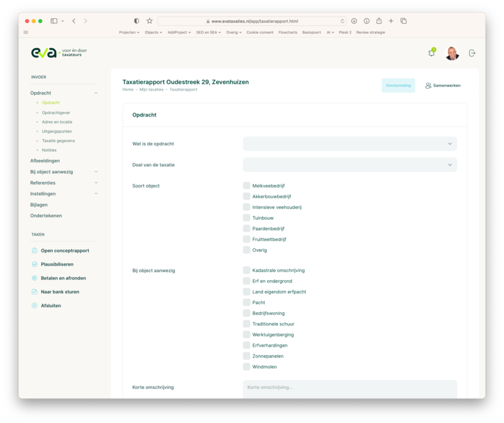
Task: Click the Korte omschrijving text field
Action: [350, 389]
